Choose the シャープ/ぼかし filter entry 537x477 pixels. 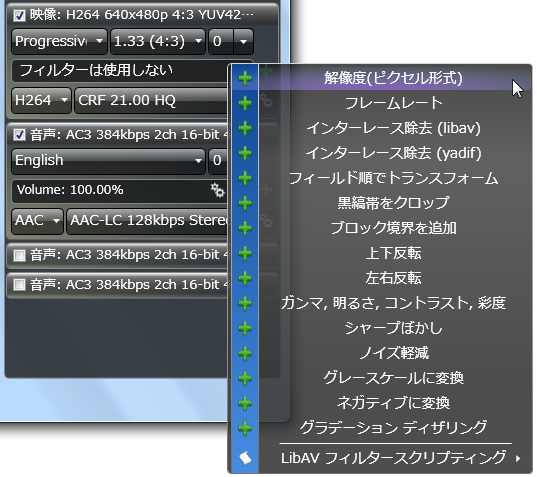click(394, 328)
